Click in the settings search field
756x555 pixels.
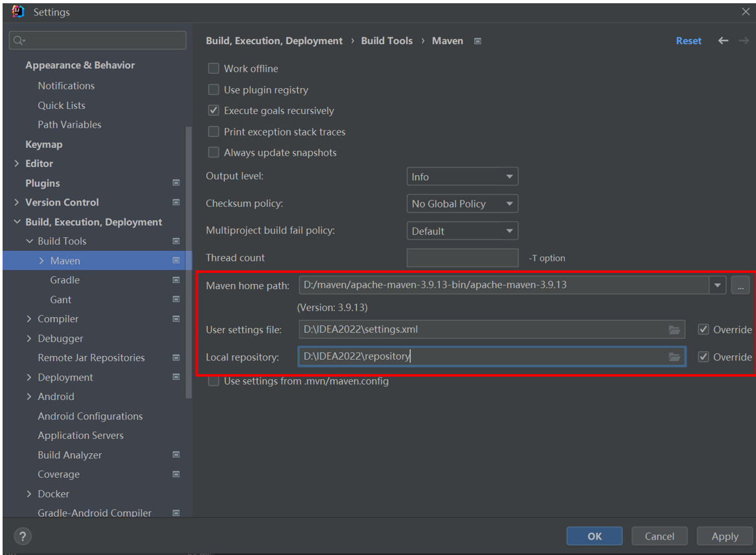pos(97,41)
